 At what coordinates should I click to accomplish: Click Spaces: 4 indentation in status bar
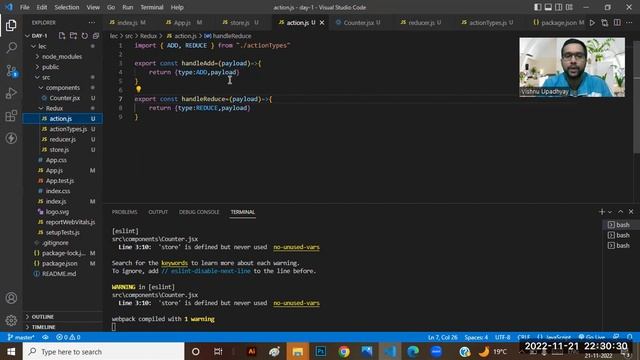coord(476,338)
